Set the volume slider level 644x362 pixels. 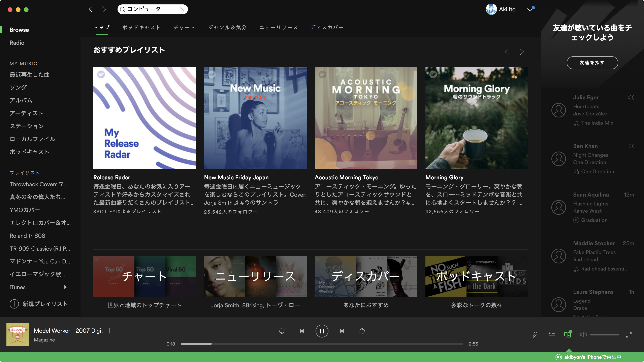tap(604, 335)
